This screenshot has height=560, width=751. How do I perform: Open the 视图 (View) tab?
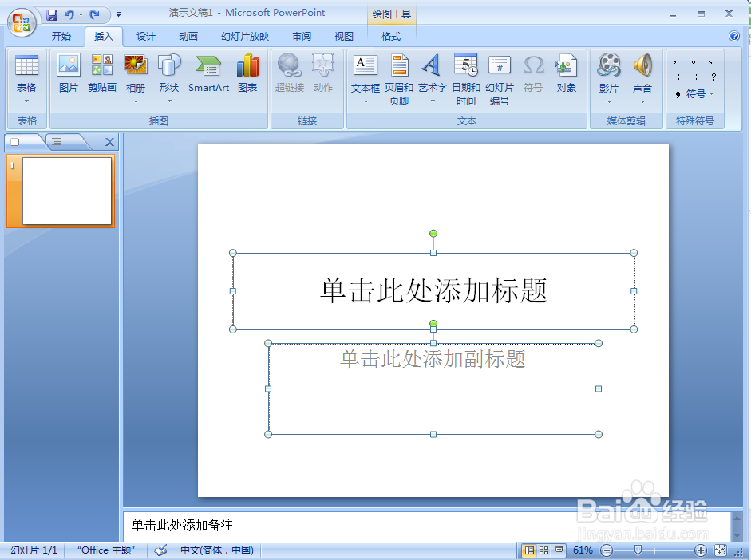(x=343, y=37)
